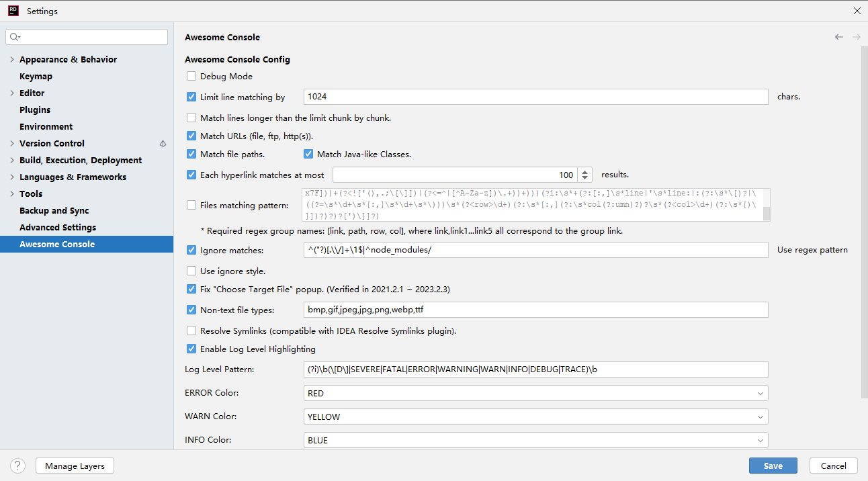The height and width of the screenshot is (481, 868).
Task: Click the Manage Layers button
Action: [x=75, y=466]
